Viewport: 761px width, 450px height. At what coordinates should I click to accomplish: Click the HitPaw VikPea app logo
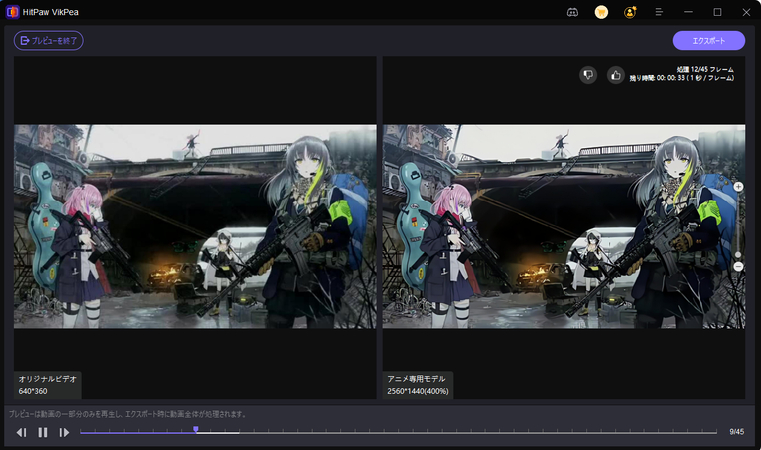(x=11, y=12)
